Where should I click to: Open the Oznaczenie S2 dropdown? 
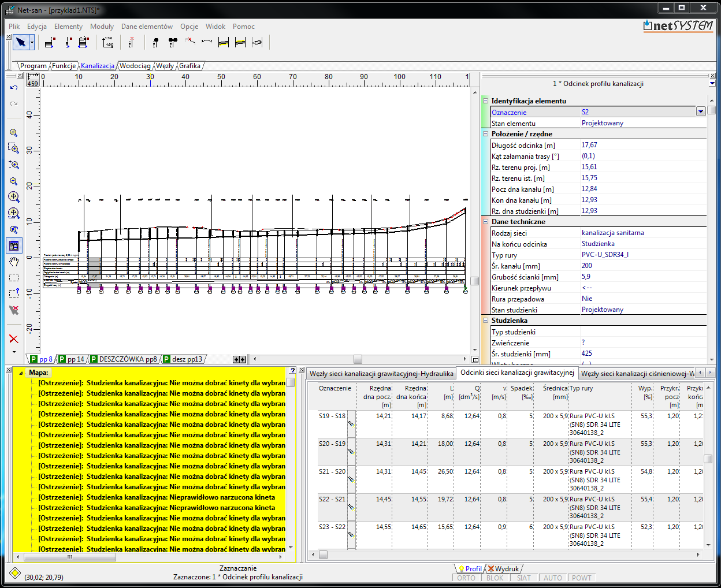point(701,112)
